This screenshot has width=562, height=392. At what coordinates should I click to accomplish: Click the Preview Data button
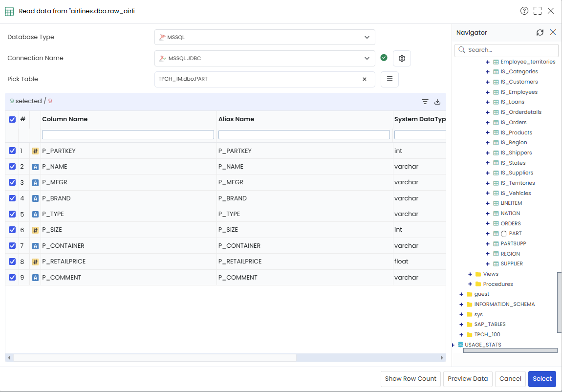tap(468, 379)
